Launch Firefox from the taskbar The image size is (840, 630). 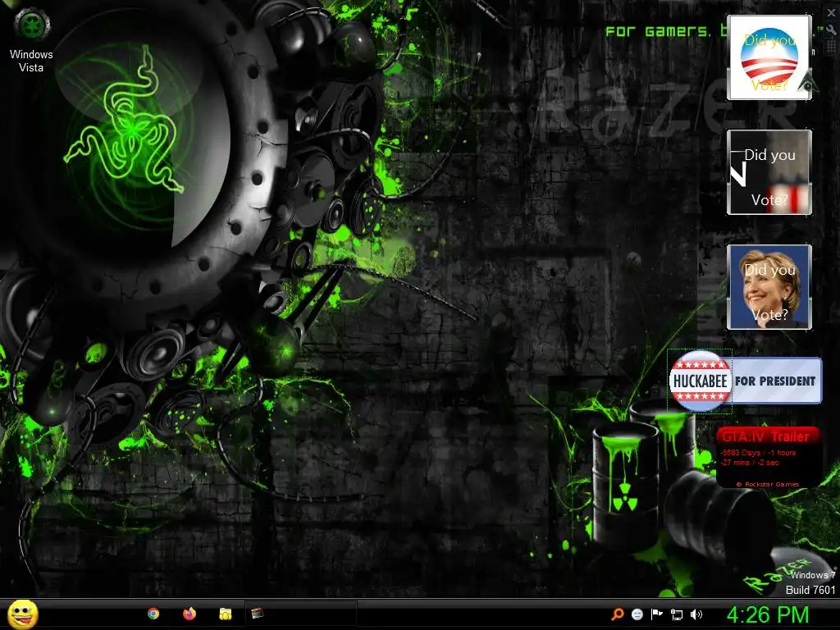click(189, 614)
